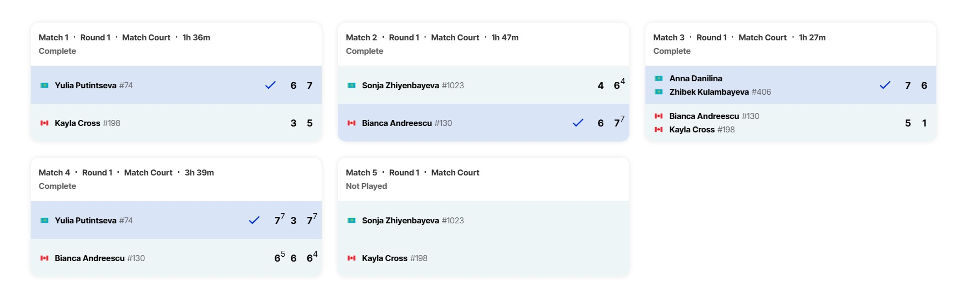Click winner checkmark next to Bianca Andreescu in Match 2
This screenshot has height=303, width=980.
click(x=578, y=123)
